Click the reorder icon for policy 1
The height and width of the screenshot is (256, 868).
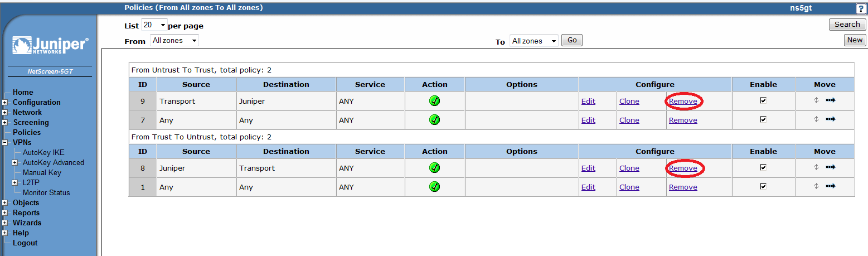point(816,186)
